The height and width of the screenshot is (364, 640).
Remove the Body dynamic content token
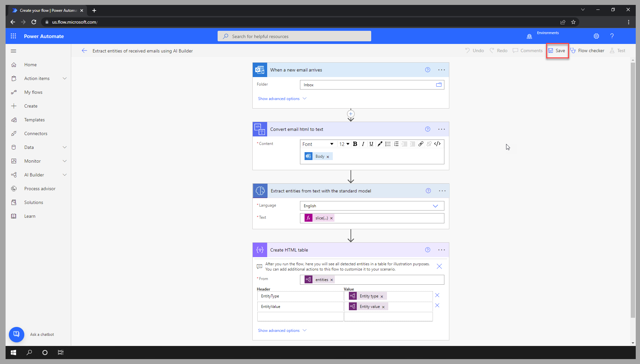327,156
